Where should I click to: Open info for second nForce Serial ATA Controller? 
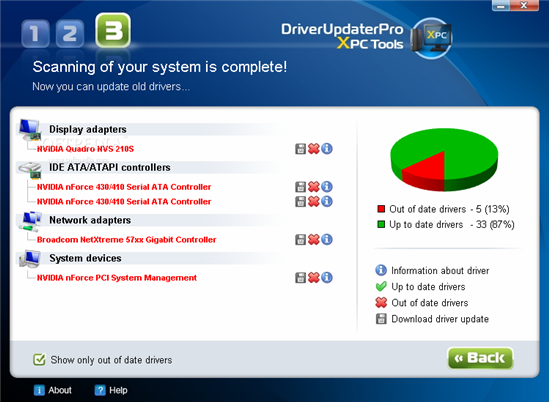tap(327, 201)
